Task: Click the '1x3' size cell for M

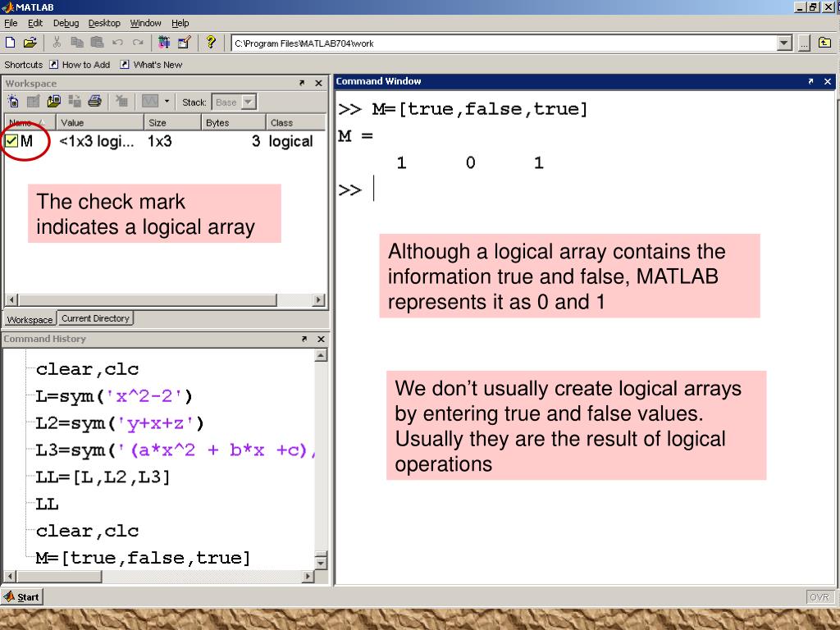Action: click(160, 141)
